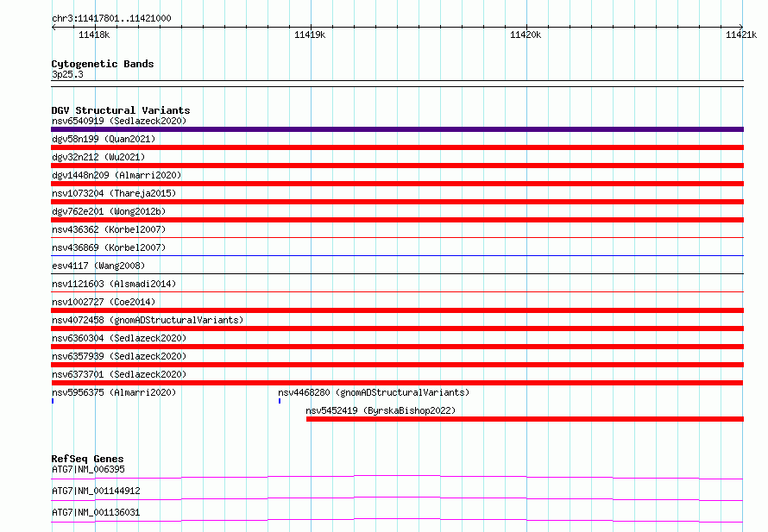
Task: Click nsv4468280 (gnomADStructuralVariants) label
Action: (x=374, y=392)
